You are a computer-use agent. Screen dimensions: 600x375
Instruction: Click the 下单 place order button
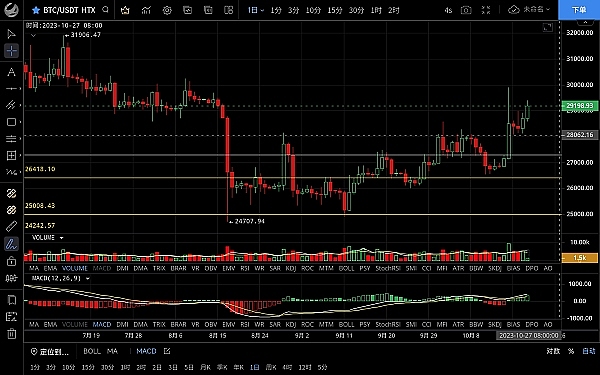click(x=579, y=10)
